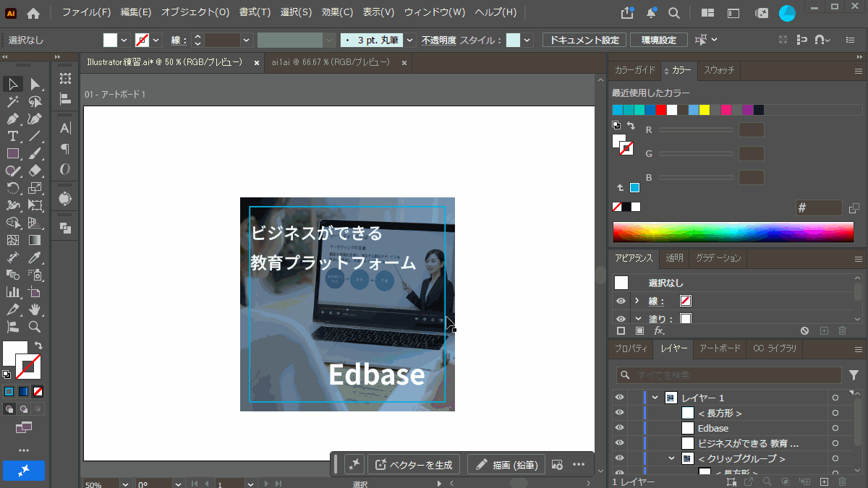The height and width of the screenshot is (488, 868).
Task: Open the ウィンドウ(W) menu
Action: tap(435, 13)
